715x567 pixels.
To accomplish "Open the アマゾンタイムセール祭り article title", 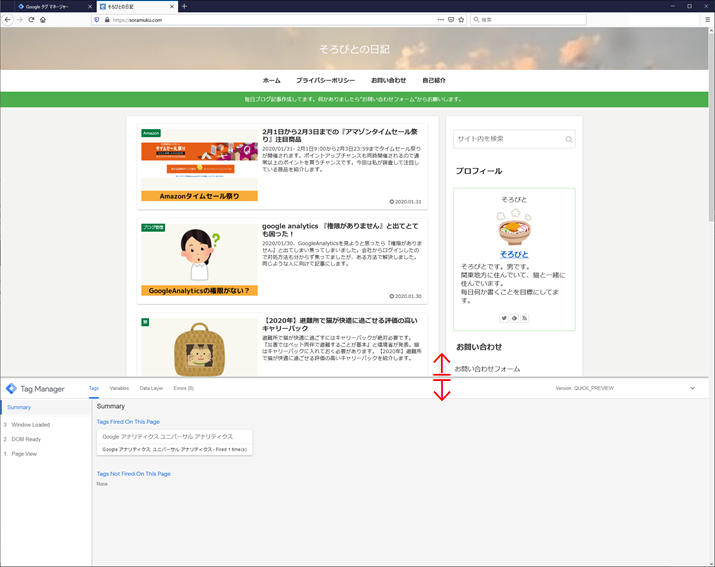I will [x=340, y=135].
